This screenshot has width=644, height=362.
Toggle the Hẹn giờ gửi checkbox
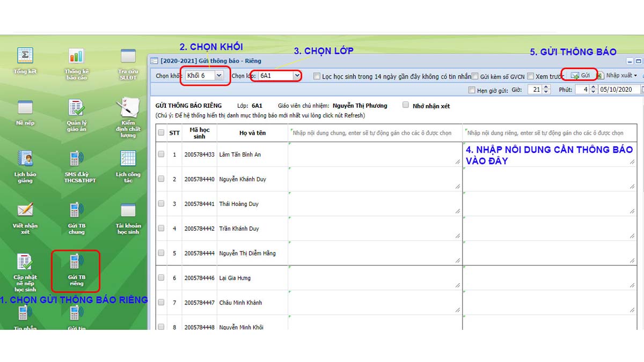(472, 90)
